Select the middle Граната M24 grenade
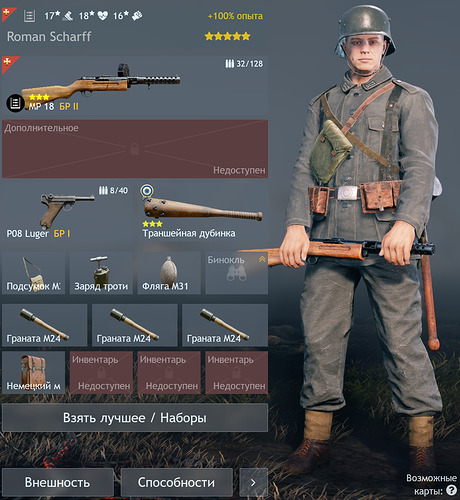 [135, 325]
